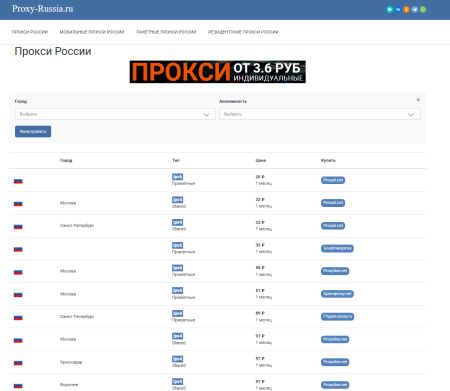Click the Russian flag in the 89 ₽ Frigate-proxy row
The image size is (450, 391).
(18, 318)
